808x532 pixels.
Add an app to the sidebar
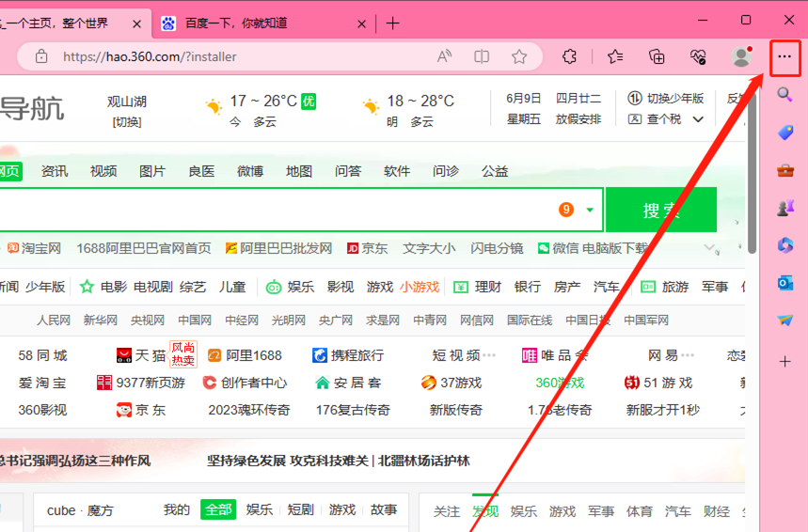(784, 362)
